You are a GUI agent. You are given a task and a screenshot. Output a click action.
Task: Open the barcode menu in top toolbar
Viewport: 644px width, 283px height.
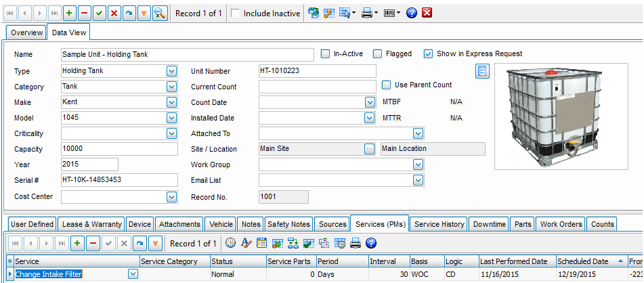tap(392, 14)
